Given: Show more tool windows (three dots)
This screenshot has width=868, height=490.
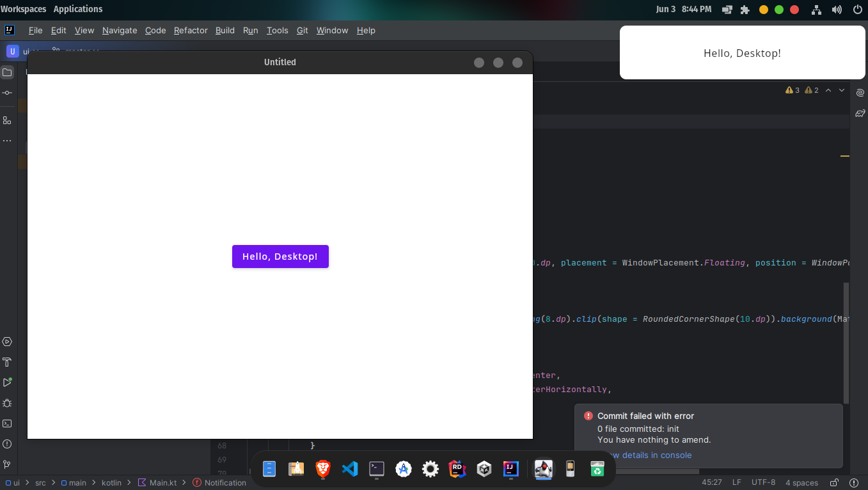Looking at the screenshot, I should 7,140.
